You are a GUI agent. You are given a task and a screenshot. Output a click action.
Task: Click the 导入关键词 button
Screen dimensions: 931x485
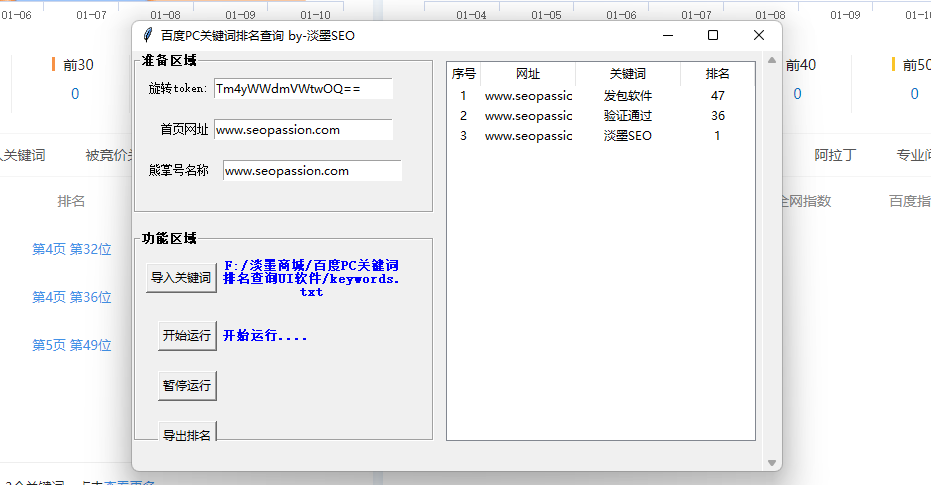(181, 277)
